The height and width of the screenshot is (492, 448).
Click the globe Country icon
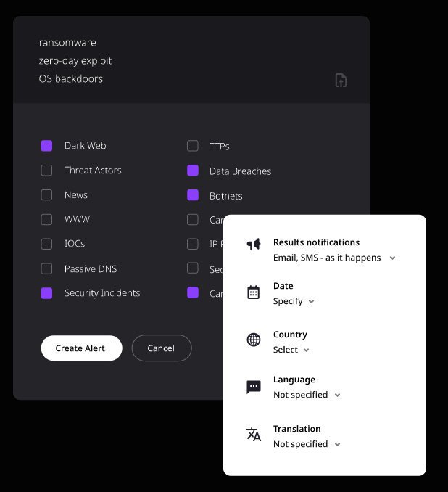pyautogui.click(x=254, y=340)
